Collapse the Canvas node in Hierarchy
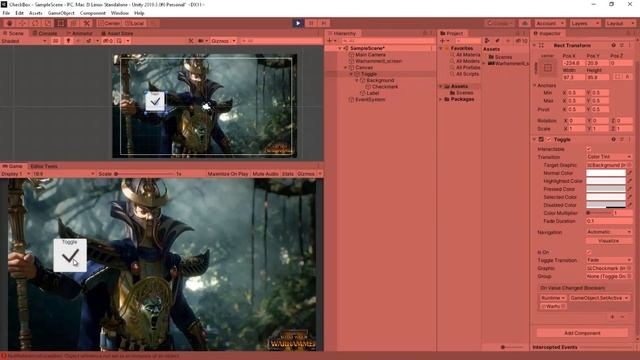 (345, 67)
